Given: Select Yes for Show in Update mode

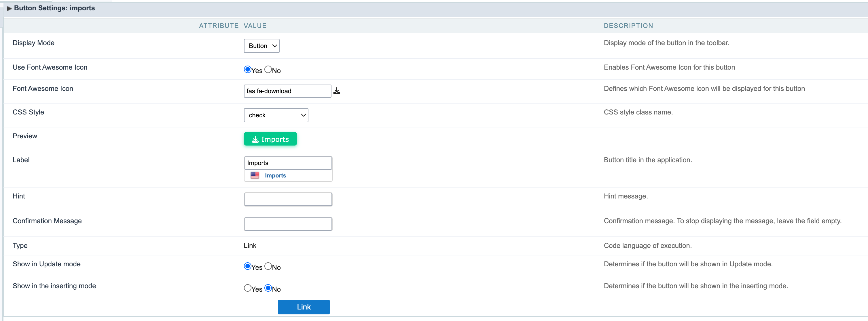Looking at the screenshot, I should click(248, 266).
